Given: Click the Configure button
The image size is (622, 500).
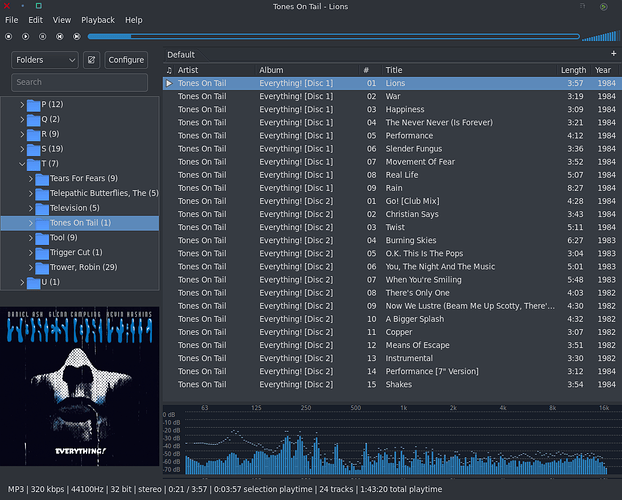Looking at the screenshot, I should tap(126, 60).
